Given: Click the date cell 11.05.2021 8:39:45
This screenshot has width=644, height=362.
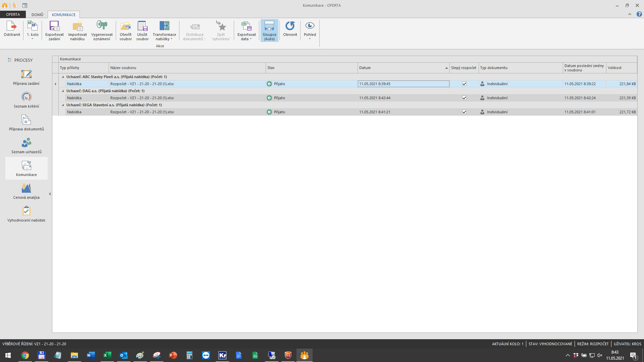Looking at the screenshot, I should (x=402, y=84).
